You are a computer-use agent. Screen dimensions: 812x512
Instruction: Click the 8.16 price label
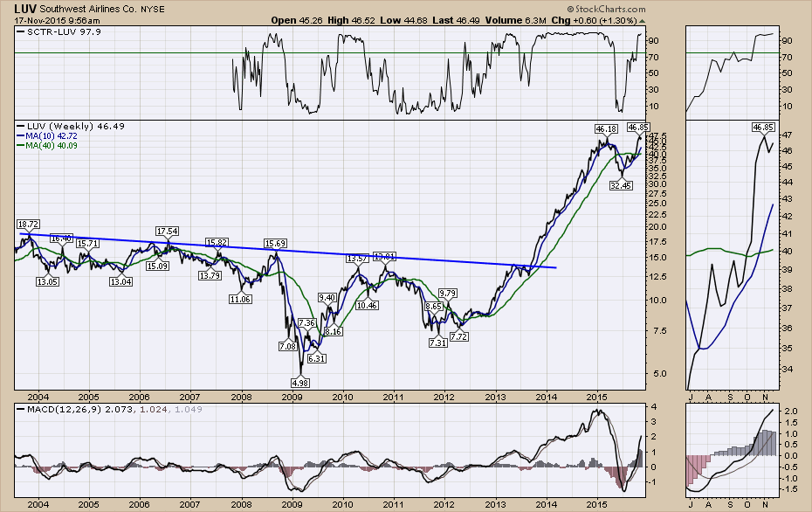[x=333, y=331]
